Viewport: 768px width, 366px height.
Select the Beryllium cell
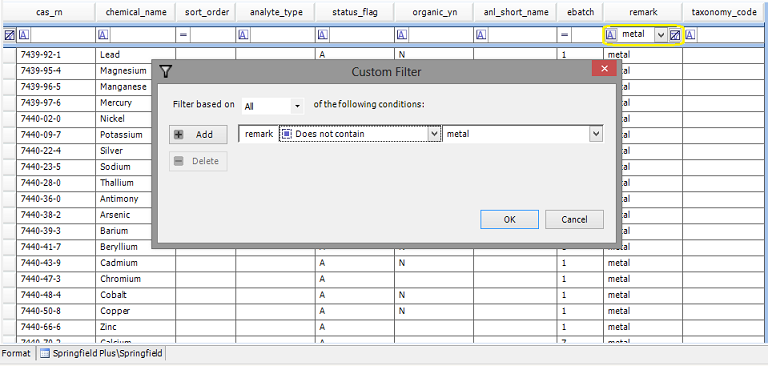[x=123, y=247]
